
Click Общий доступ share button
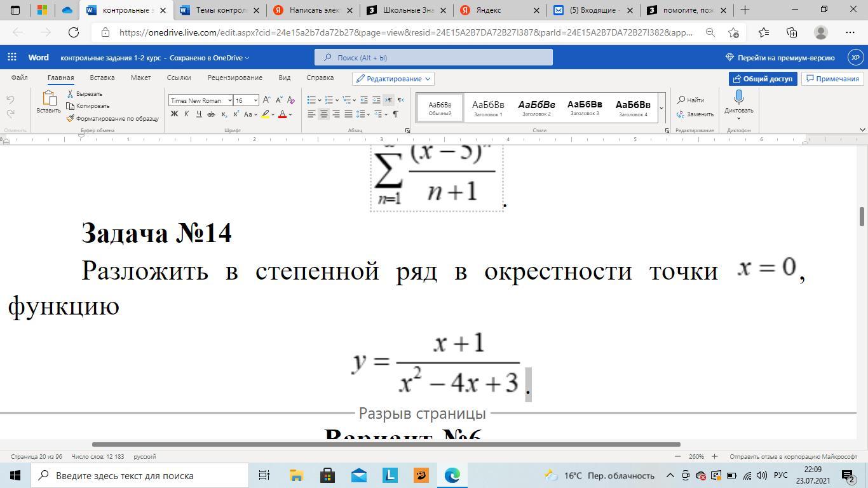tap(763, 79)
